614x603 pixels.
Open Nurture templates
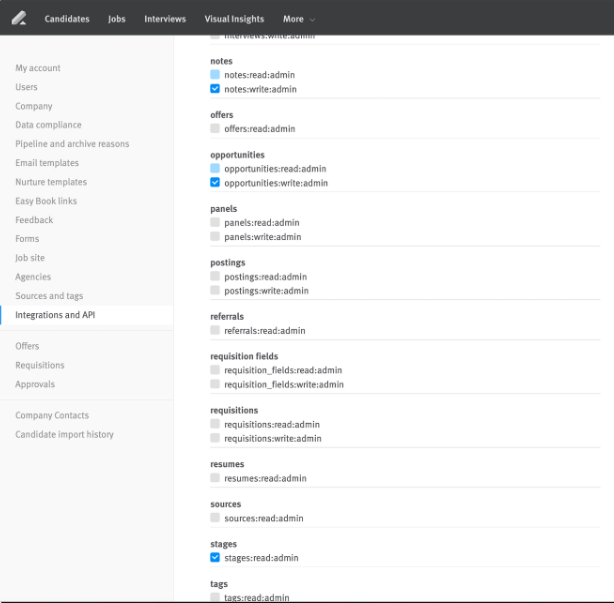pyautogui.click(x=51, y=182)
